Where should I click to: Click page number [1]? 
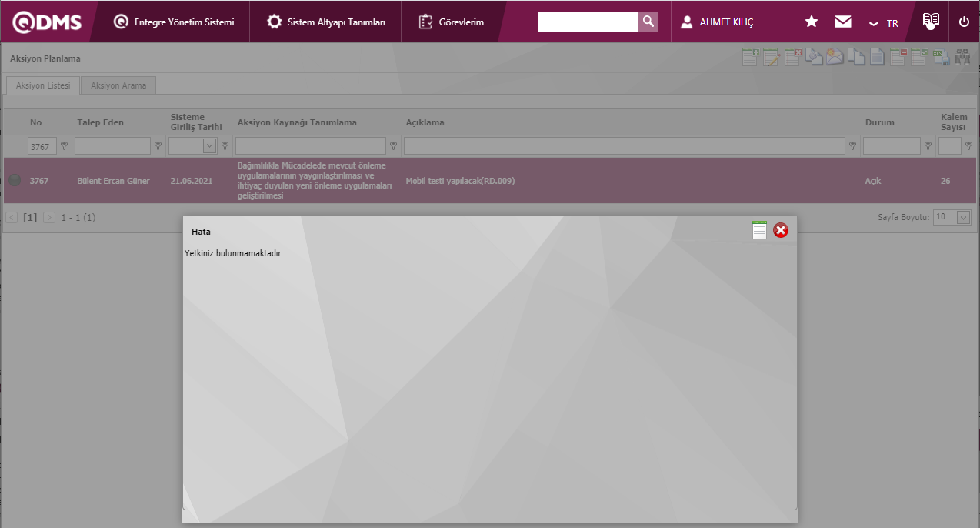tap(30, 218)
